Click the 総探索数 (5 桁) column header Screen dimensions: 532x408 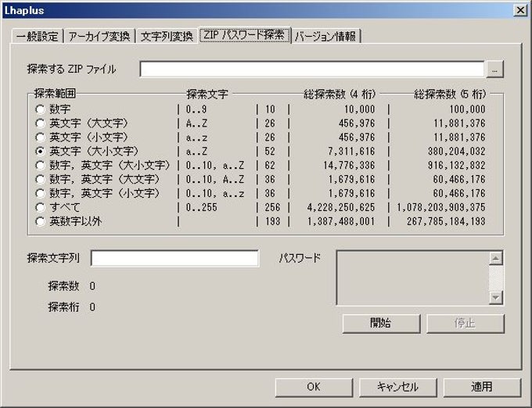(x=450, y=94)
